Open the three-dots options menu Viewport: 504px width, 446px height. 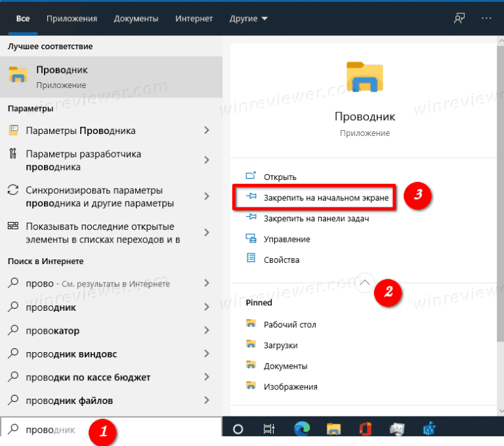(x=486, y=18)
